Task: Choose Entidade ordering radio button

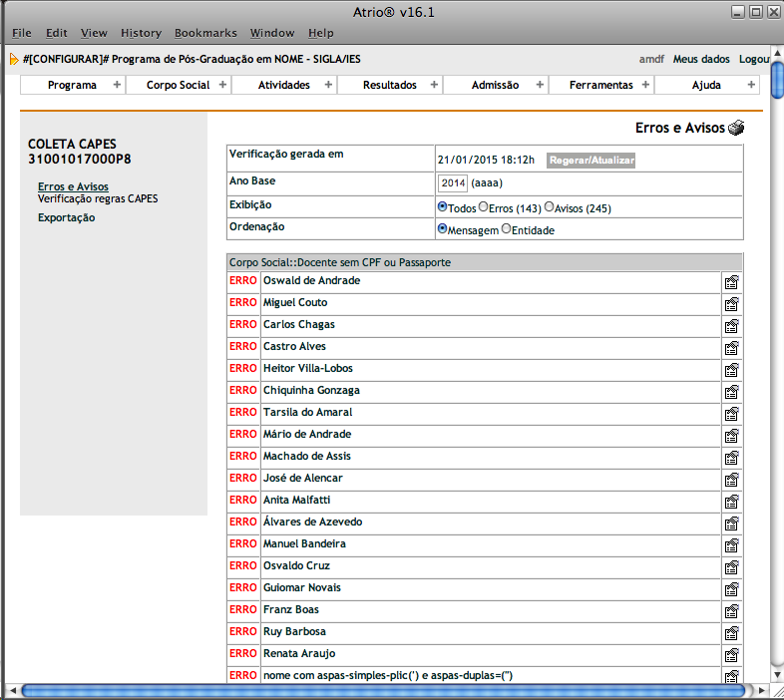Action: (506, 229)
